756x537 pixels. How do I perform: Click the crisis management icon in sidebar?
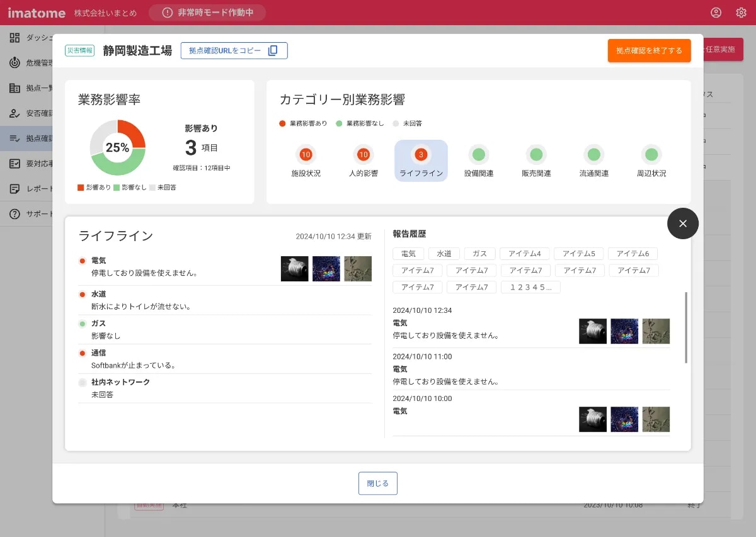point(14,63)
